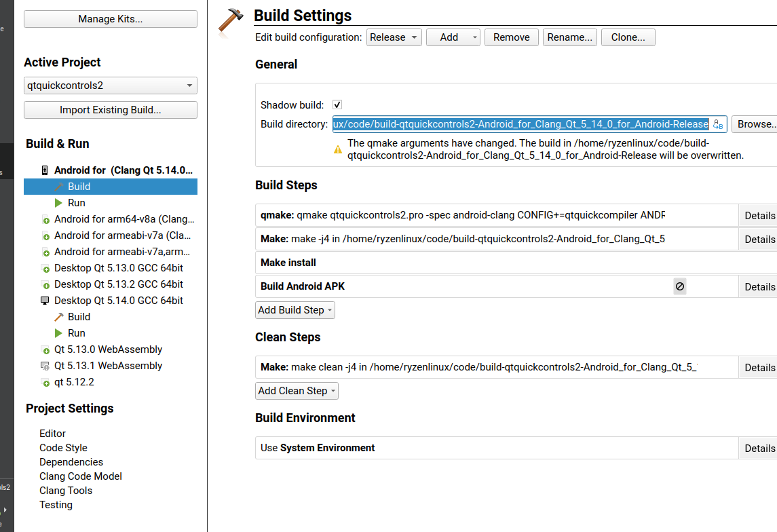777x532 pixels.
Task: Click the disable icon on Build Android APK step
Action: pyautogui.click(x=679, y=286)
